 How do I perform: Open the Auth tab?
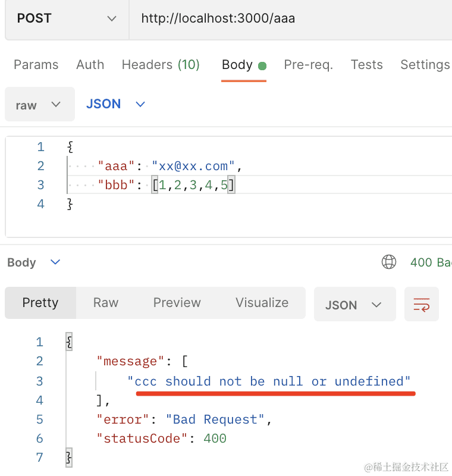tap(90, 65)
